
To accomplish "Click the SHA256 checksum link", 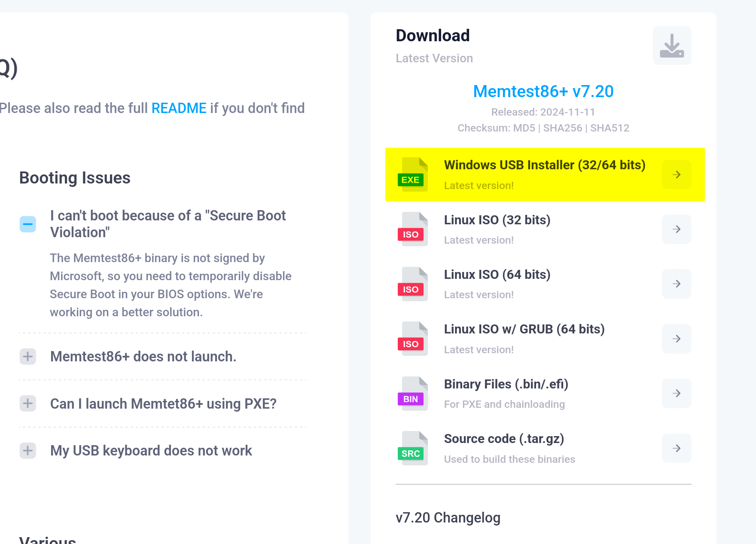I will coord(562,128).
